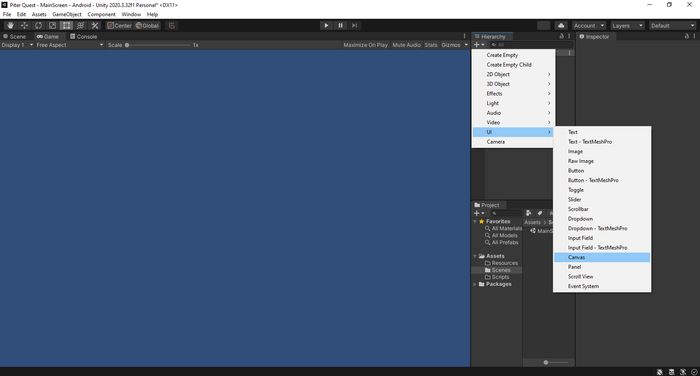Select the Scale tool icon
This screenshot has width=700, height=376.
click(x=52, y=25)
